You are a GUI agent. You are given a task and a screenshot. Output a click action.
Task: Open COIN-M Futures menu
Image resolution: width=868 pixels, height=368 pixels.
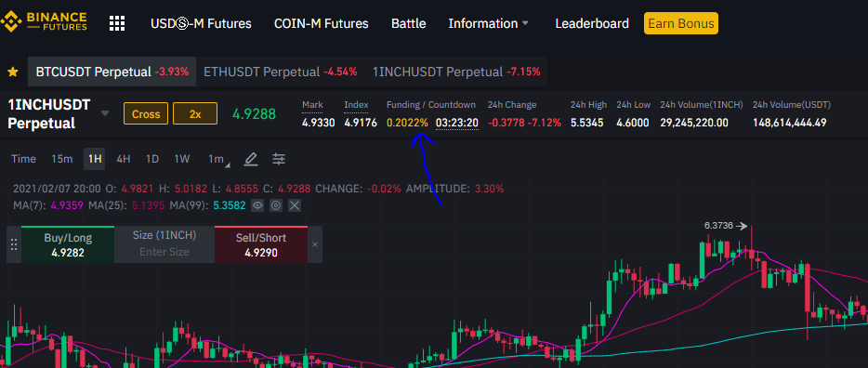click(321, 24)
